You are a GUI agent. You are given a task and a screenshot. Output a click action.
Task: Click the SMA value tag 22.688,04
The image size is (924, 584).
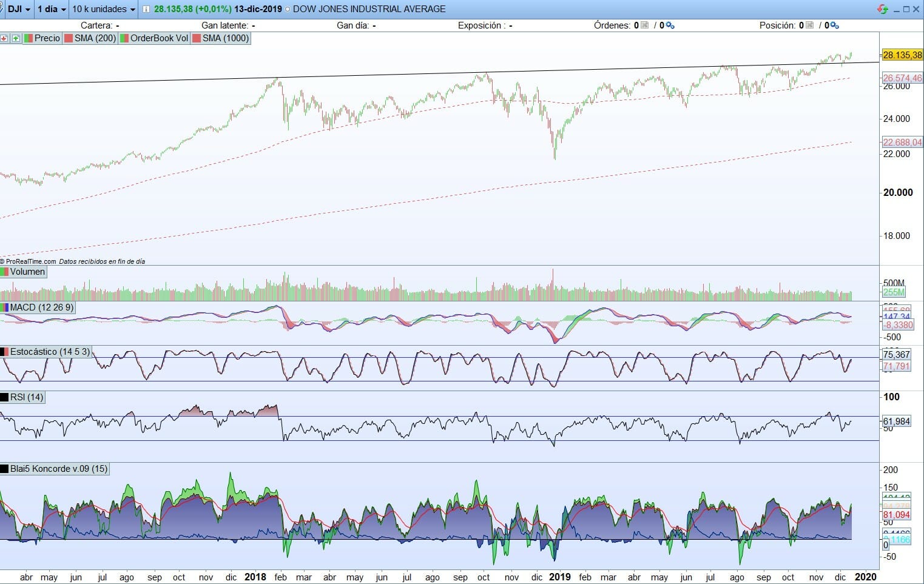click(902, 143)
